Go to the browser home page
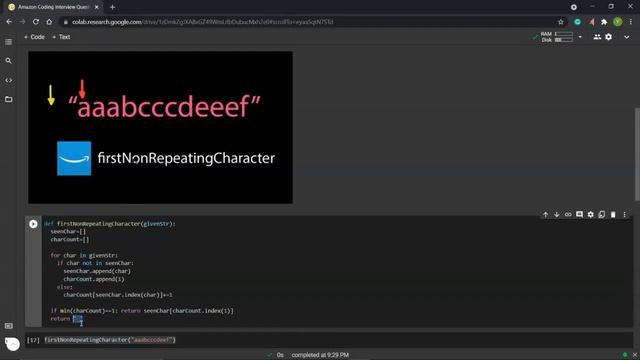This screenshot has width=640, height=360. tap(49, 22)
